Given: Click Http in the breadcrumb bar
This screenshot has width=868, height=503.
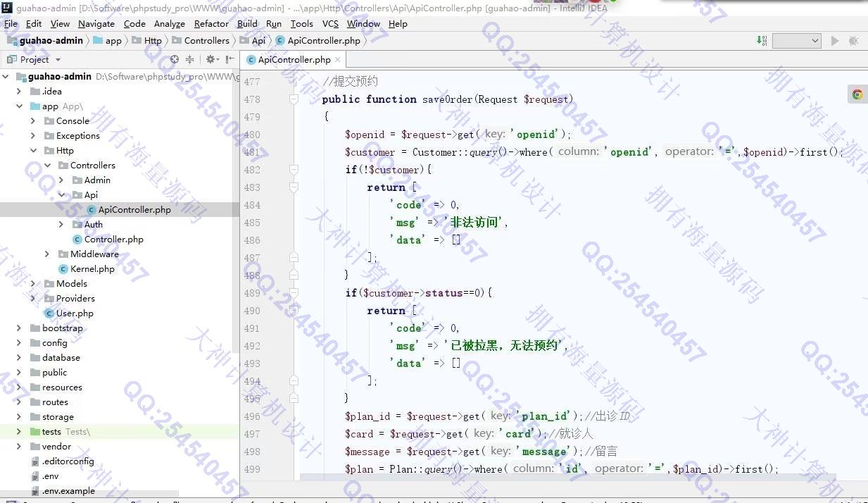Looking at the screenshot, I should [x=146, y=41].
